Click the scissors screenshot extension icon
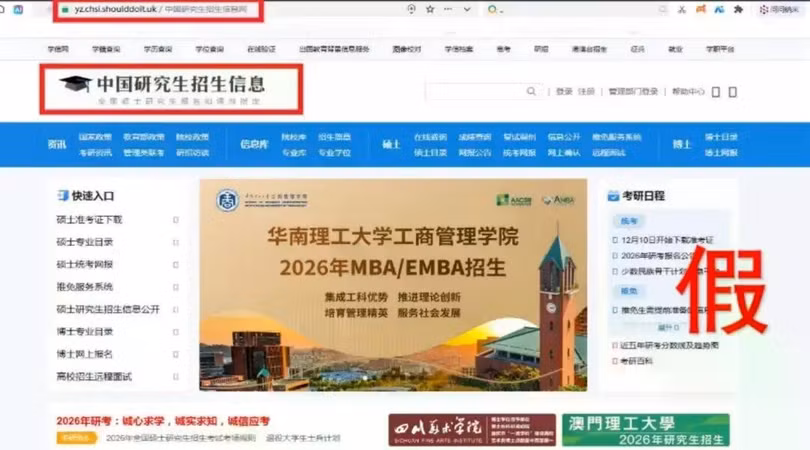 pos(682,9)
